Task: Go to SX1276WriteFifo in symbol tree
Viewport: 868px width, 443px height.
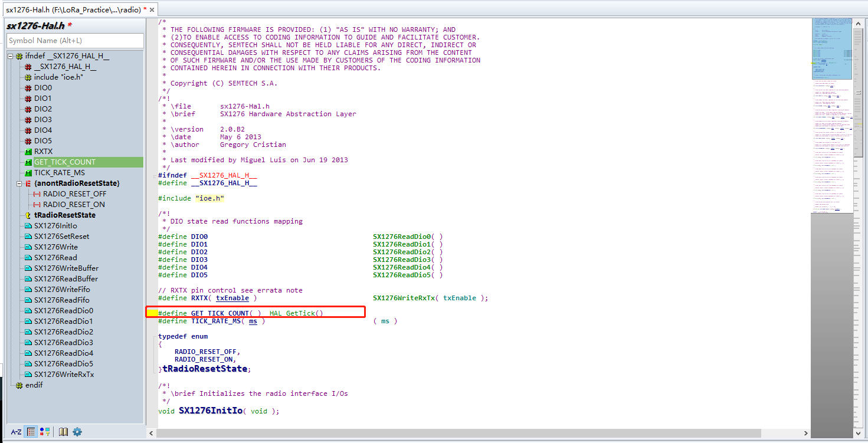Action: coord(62,290)
